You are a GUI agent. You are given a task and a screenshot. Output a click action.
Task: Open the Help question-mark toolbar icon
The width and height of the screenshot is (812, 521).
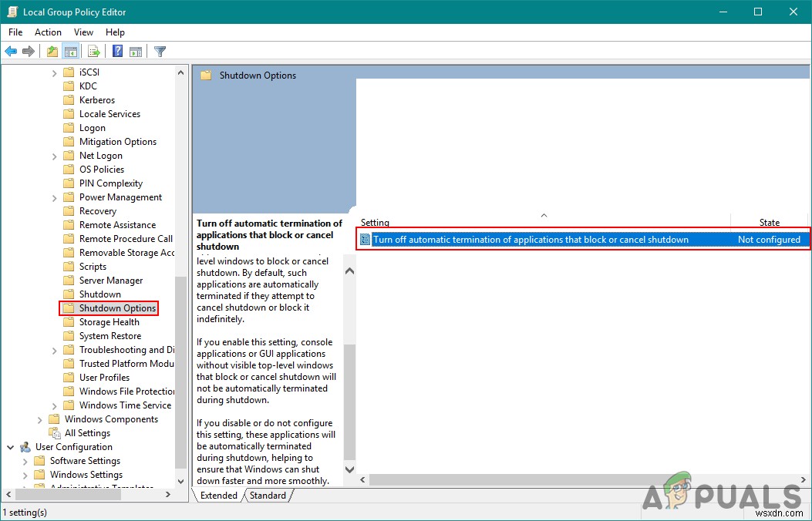tap(117, 51)
